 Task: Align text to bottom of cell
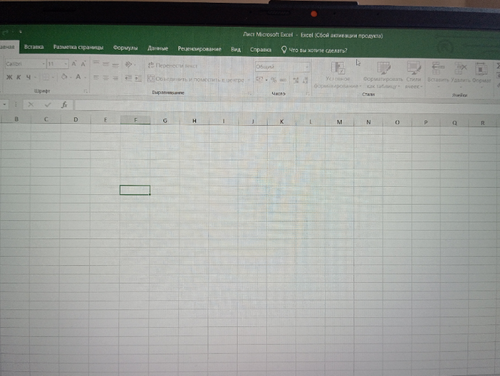click(x=115, y=64)
